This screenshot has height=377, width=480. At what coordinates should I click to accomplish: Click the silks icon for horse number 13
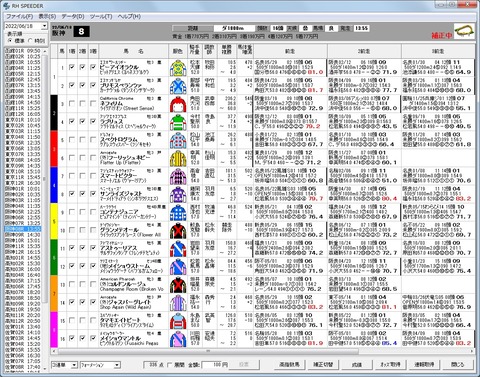pos(178,284)
